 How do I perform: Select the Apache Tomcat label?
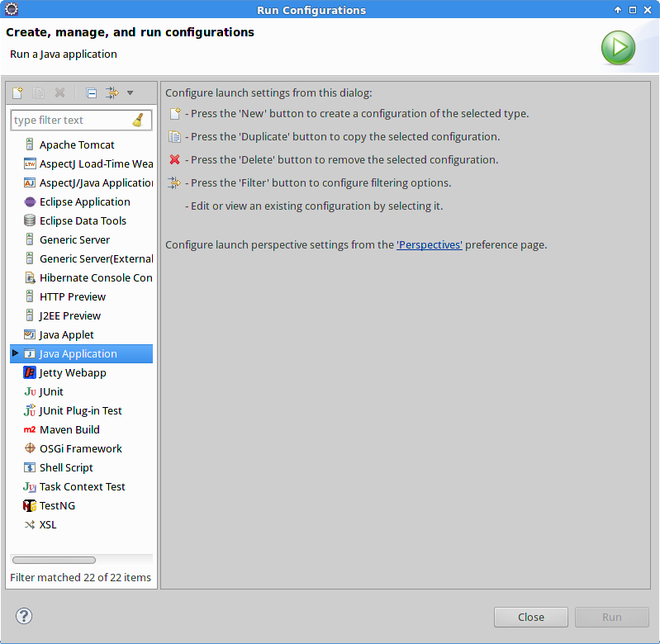point(77,144)
